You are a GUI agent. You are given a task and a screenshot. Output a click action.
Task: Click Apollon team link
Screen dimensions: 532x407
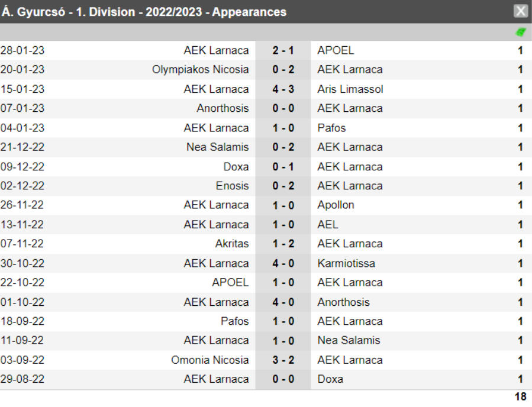pos(336,205)
